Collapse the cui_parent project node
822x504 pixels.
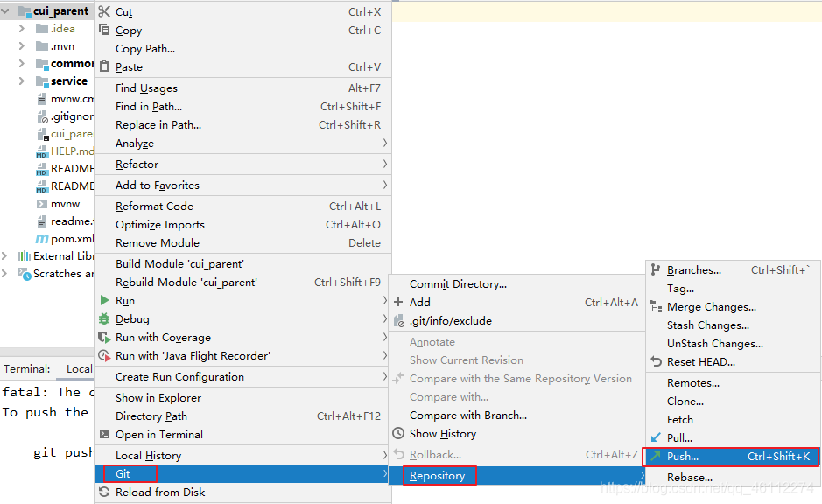click(x=5, y=10)
